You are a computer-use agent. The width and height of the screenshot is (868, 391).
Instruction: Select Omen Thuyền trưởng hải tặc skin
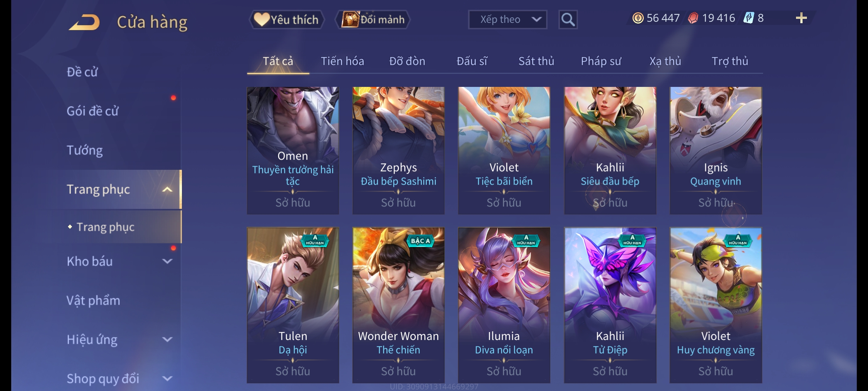click(x=293, y=150)
